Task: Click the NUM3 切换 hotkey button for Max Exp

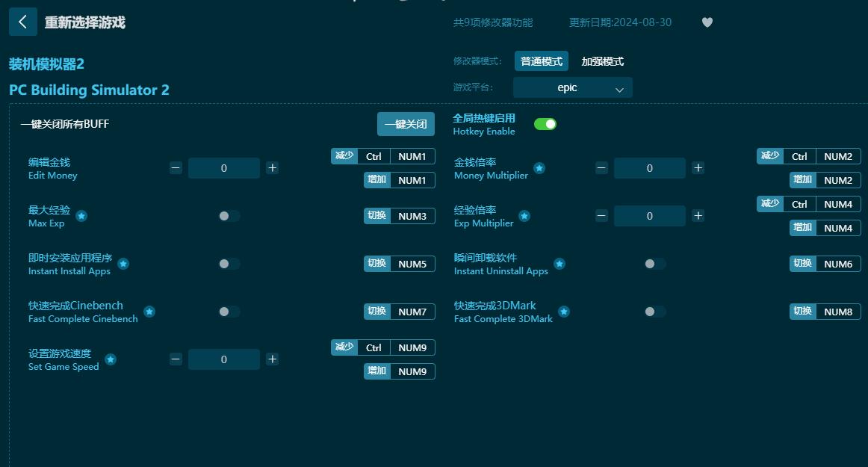Action: (x=399, y=216)
